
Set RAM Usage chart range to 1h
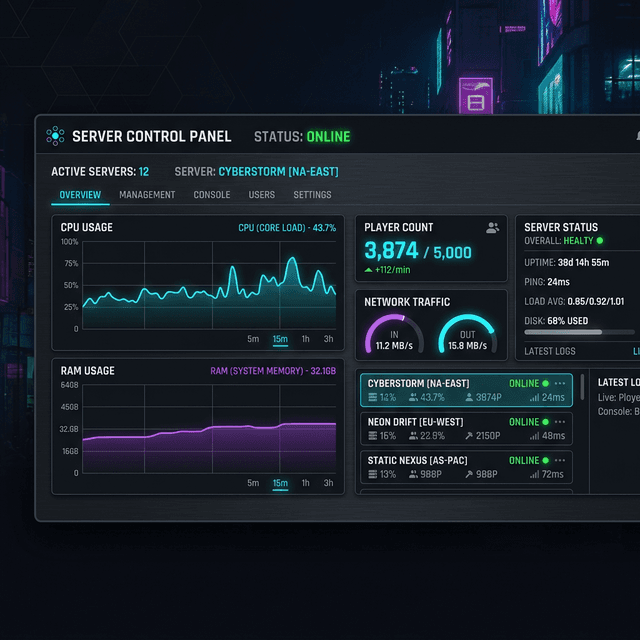point(305,483)
